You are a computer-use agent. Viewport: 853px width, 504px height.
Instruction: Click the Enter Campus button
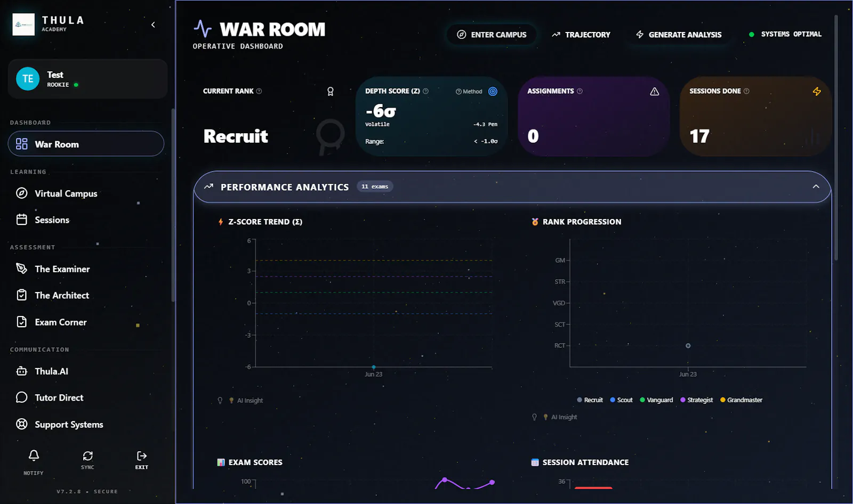(492, 35)
